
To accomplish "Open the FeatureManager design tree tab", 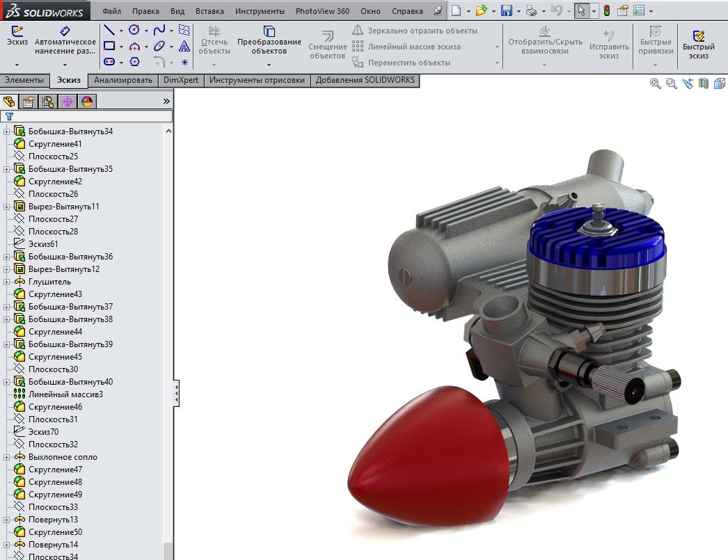I will 9,101.
